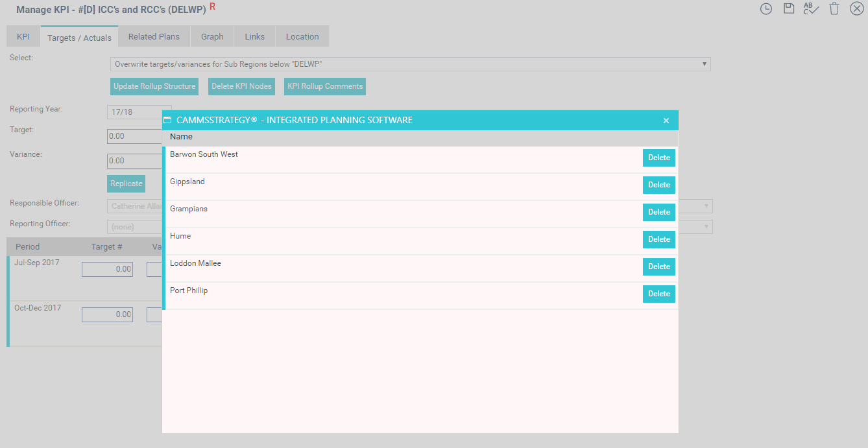
Task: Delete the Barwon South West region
Action: tap(658, 158)
